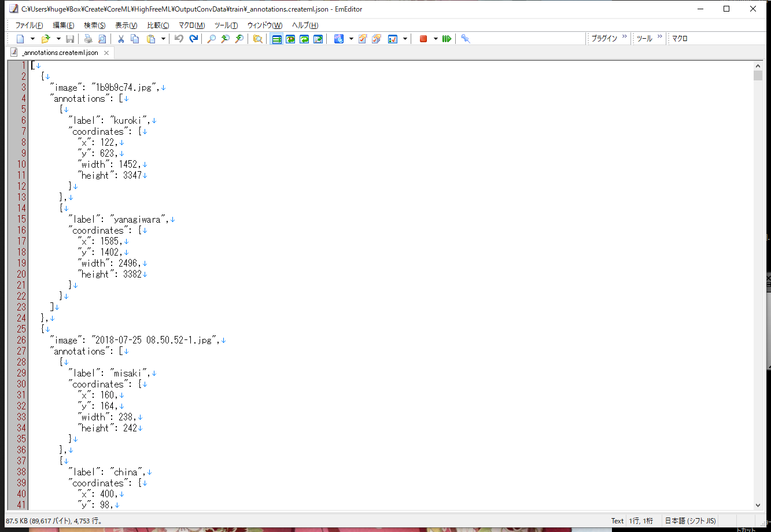Screen dimensions: 771x532
Task: Click the Redo arrow icon
Action: coord(194,39)
